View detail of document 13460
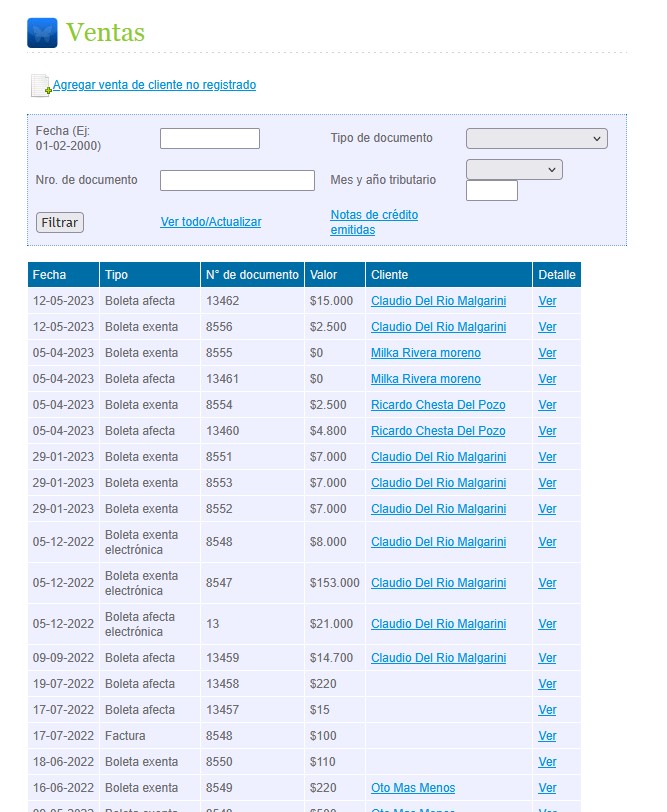This screenshot has width=667, height=812. click(547, 430)
